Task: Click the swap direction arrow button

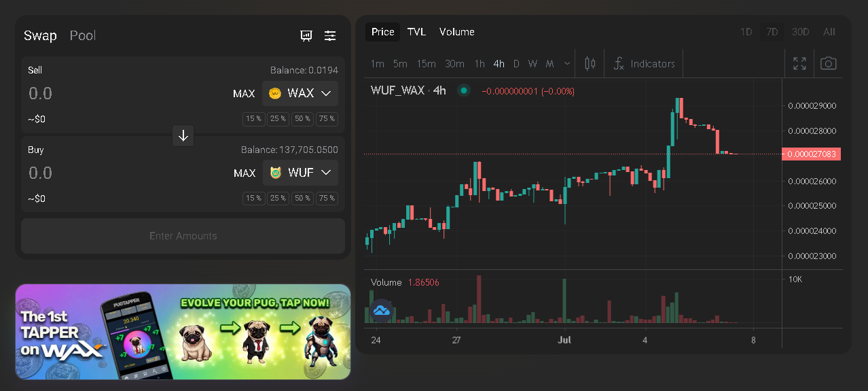Action: tap(183, 135)
